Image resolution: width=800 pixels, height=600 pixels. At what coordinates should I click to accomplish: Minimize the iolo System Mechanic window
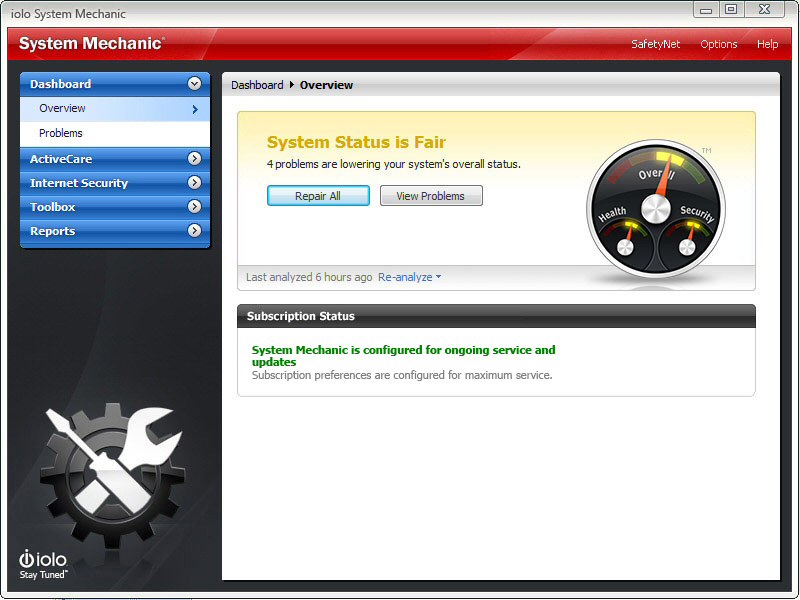[706, 10]
